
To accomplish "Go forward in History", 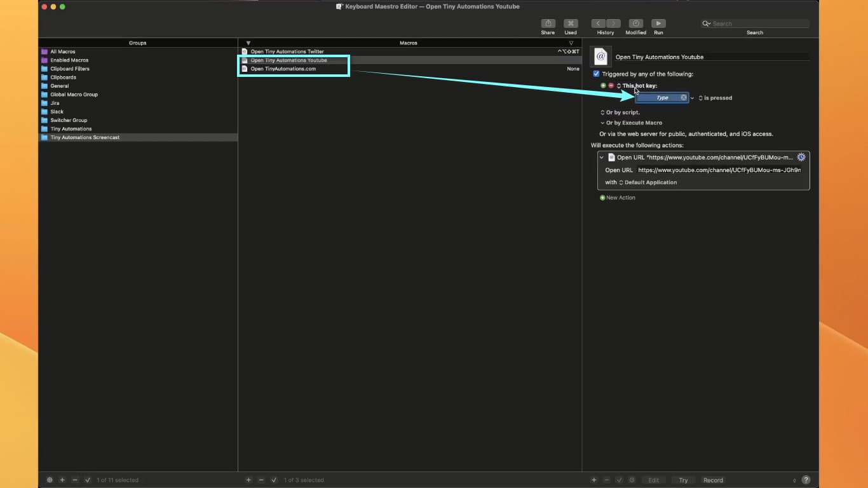I will (613, 24).
